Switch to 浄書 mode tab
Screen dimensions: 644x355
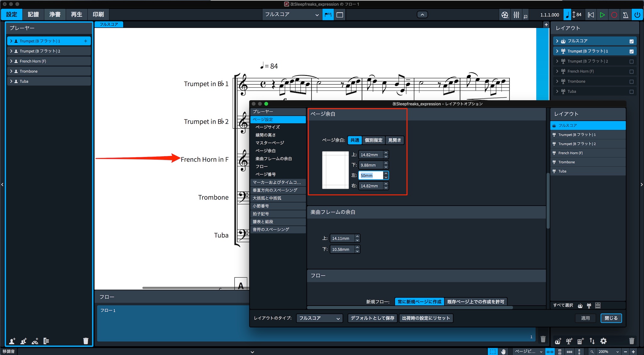coord(55,14)
